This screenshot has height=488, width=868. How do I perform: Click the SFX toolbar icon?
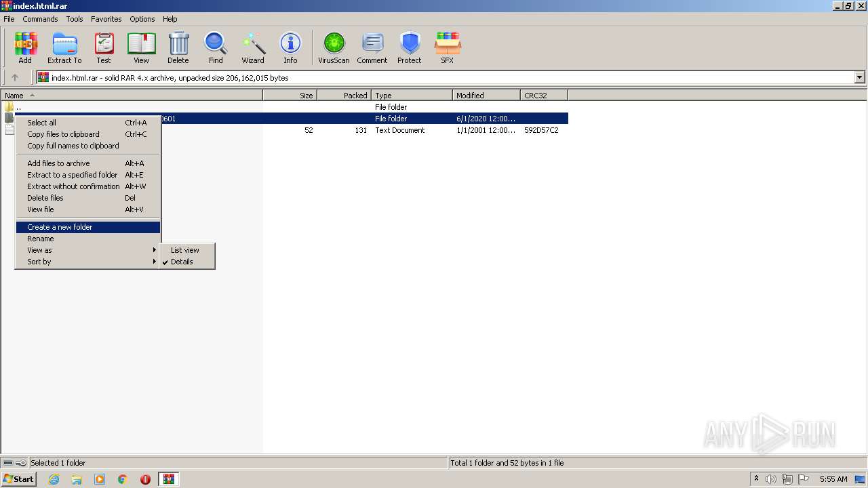[x=448, y=48]
